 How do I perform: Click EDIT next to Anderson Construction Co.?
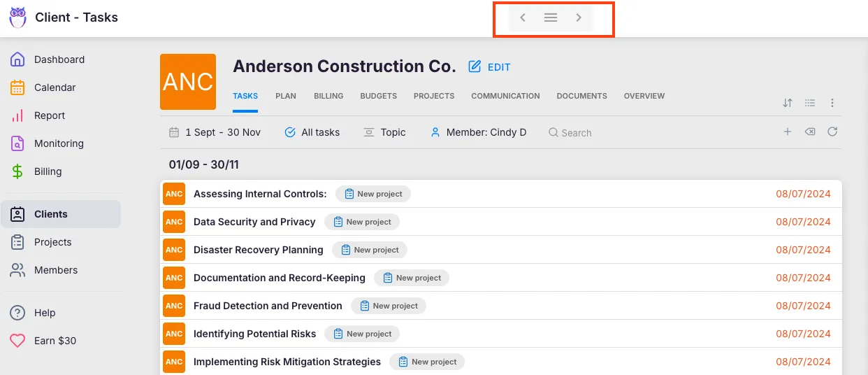coord(490,67)
